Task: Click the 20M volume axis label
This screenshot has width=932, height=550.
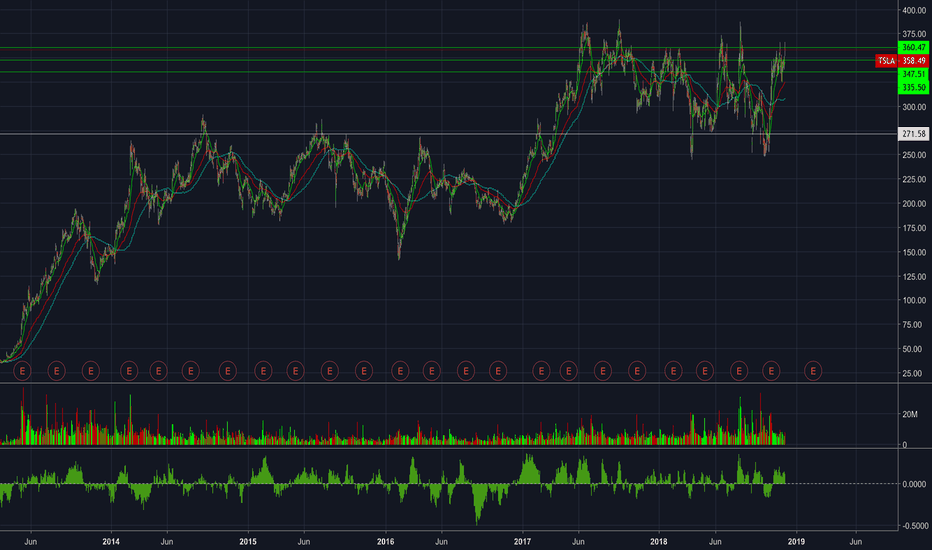Action: (x=909, y=414)
